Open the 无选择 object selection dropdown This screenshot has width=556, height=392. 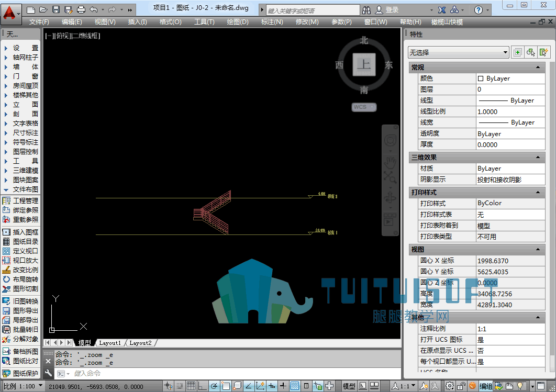point(459,52)
